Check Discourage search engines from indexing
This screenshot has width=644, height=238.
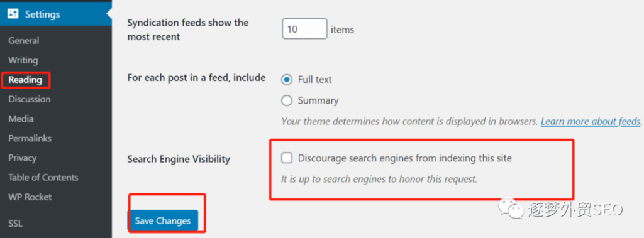point(287,158)
